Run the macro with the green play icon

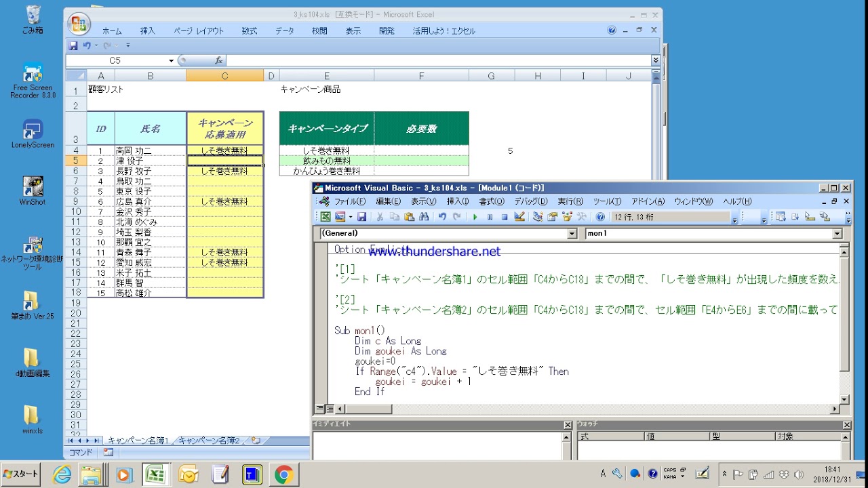(475, 217)
